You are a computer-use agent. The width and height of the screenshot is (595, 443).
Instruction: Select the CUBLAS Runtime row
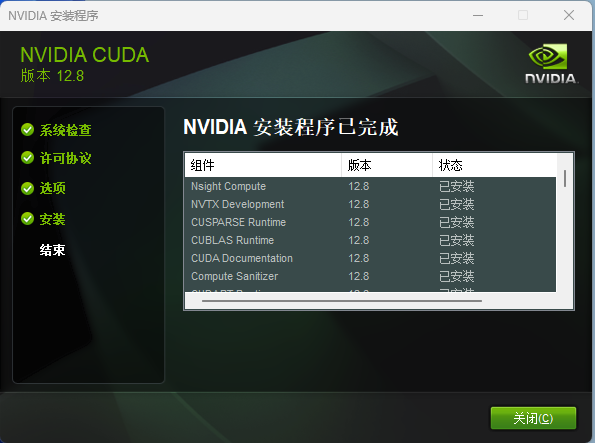click(370, 240)
